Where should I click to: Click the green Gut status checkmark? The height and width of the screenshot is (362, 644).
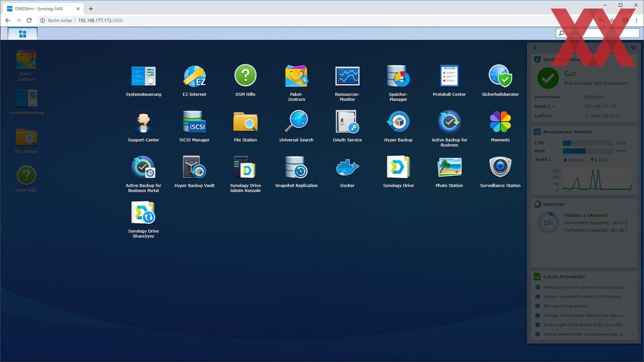point(548,78)
